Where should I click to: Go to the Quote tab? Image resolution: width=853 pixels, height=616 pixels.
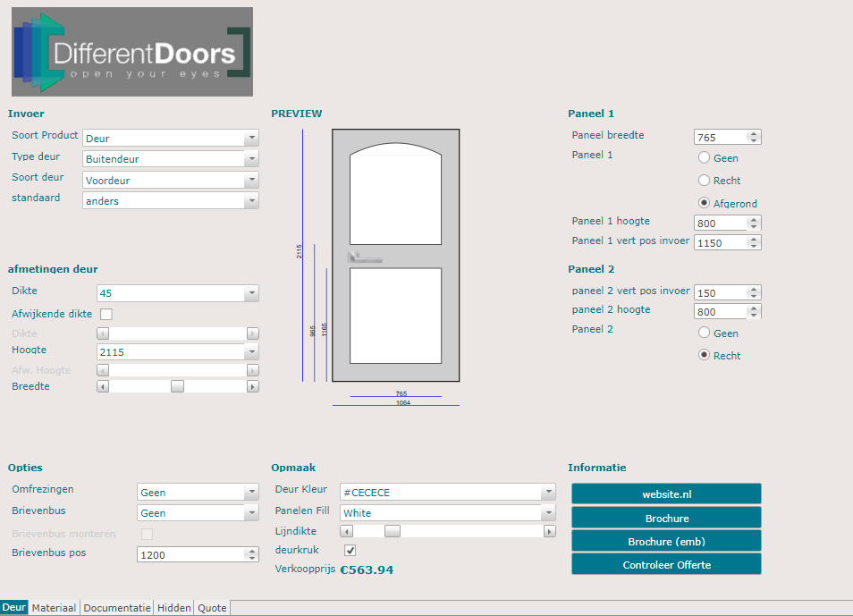(212, 608)
